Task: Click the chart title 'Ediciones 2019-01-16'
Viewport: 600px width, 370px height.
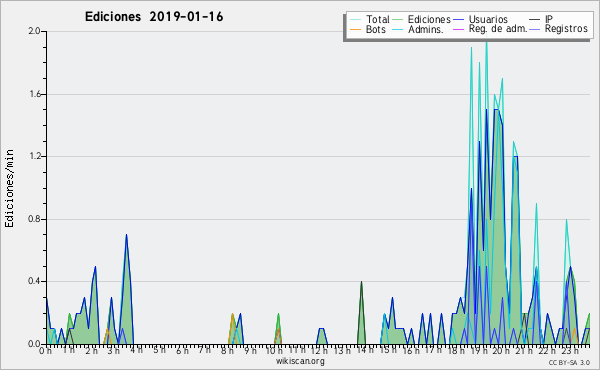Action: coord(154,17)
